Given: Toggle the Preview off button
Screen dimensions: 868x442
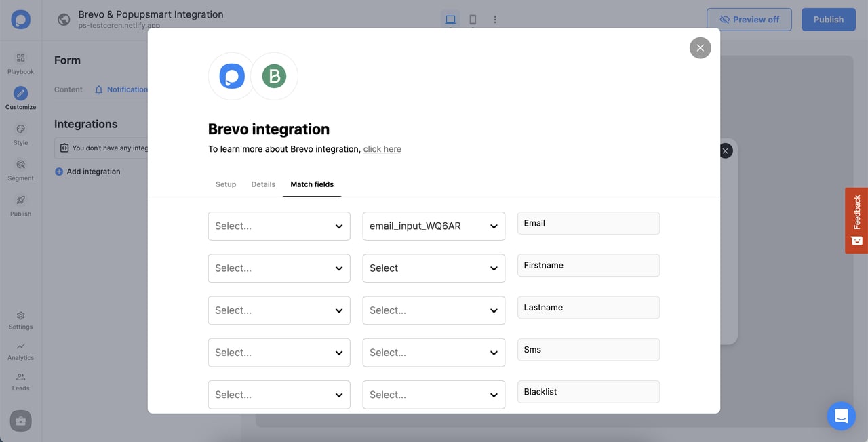Looking at the screenshot, I should [749, 20].
